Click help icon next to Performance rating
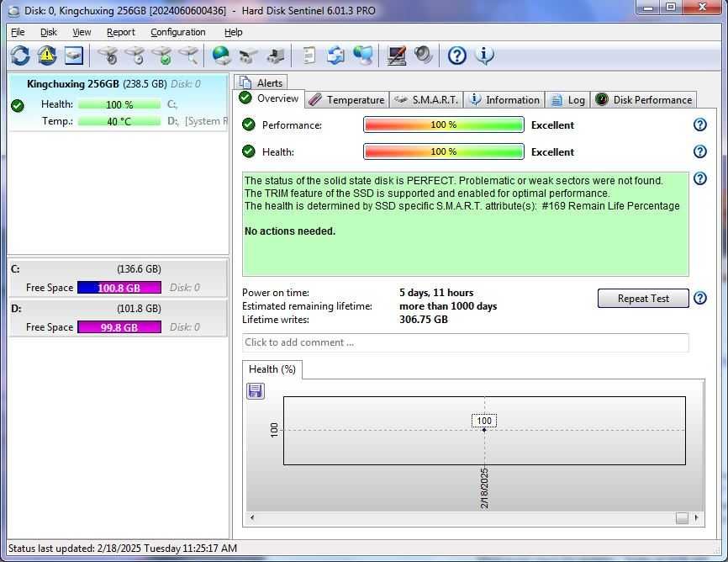The height and width of the screenshot is (562, 728). pos(699,125)
